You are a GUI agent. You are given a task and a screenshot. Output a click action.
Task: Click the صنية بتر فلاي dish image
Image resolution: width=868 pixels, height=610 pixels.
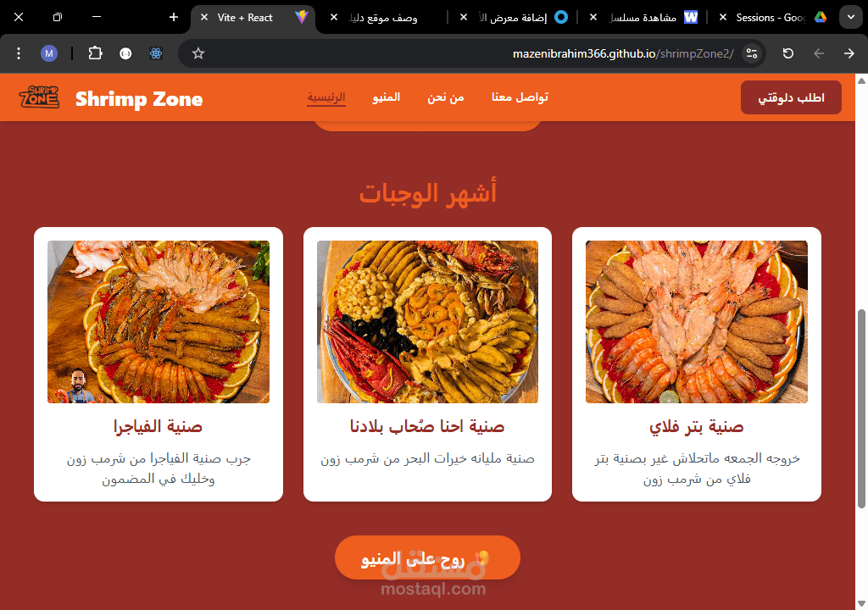click(x=697, y=322)
